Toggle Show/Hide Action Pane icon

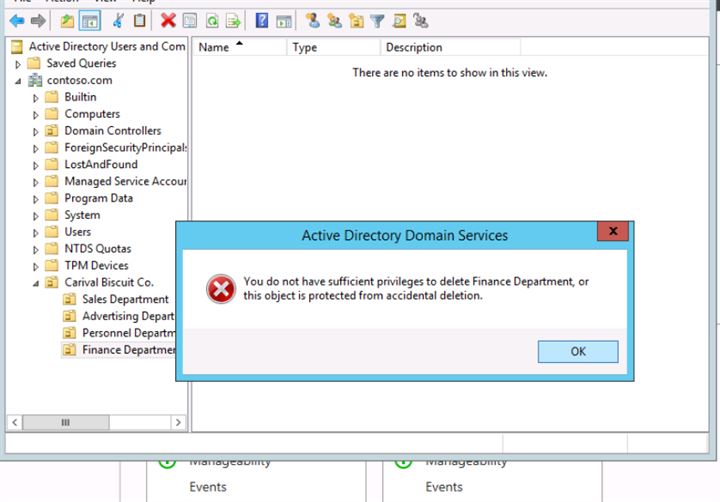coord(284,21)
